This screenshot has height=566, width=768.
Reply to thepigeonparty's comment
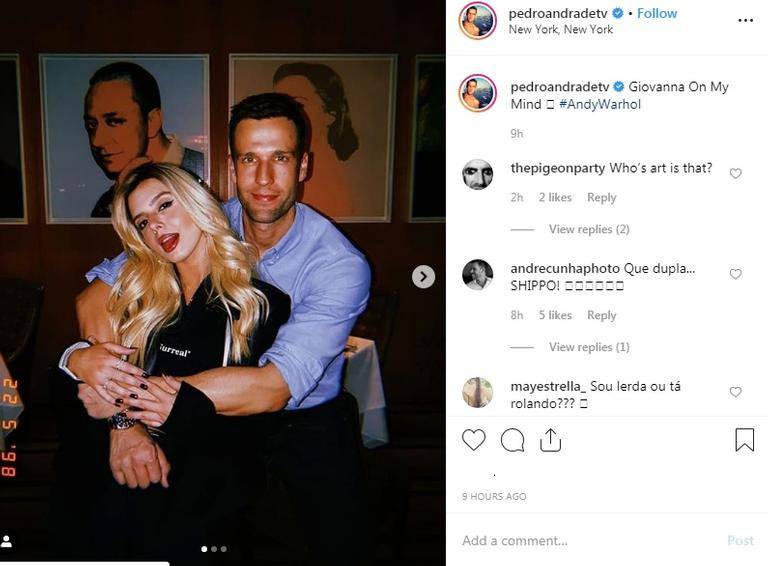pyautogui.click(x=601, y=198)
